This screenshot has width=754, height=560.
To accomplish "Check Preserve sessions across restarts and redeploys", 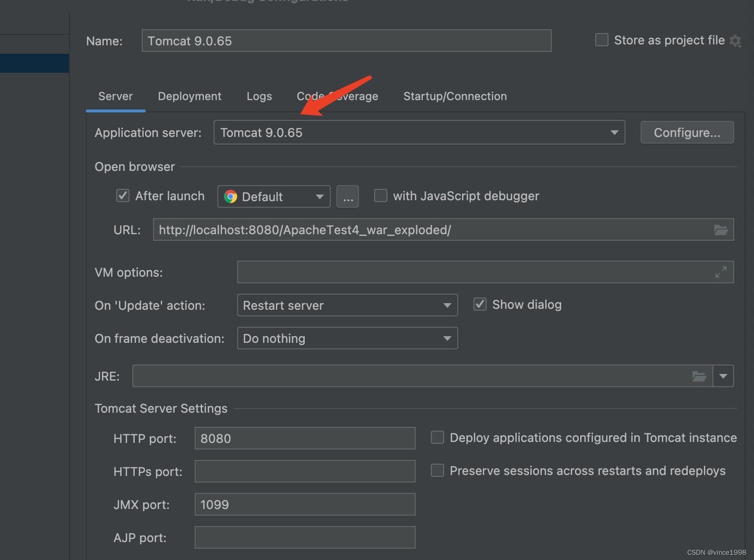I will pos(437,470).
